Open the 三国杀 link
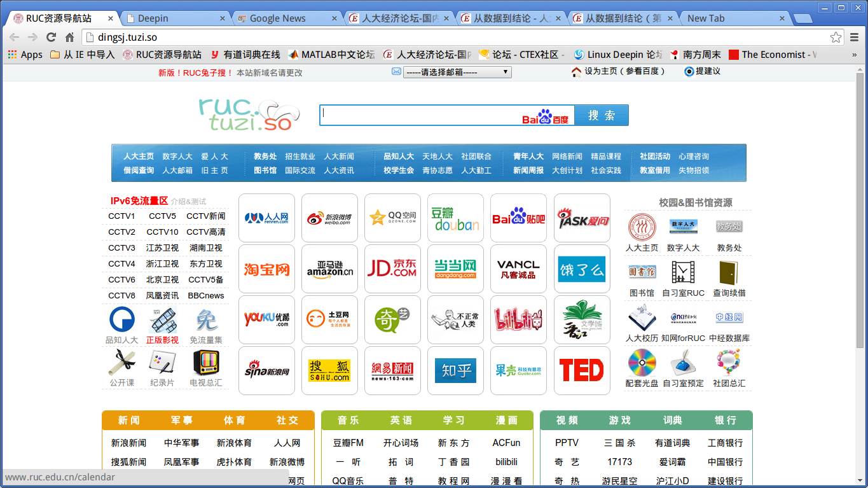 619,443
